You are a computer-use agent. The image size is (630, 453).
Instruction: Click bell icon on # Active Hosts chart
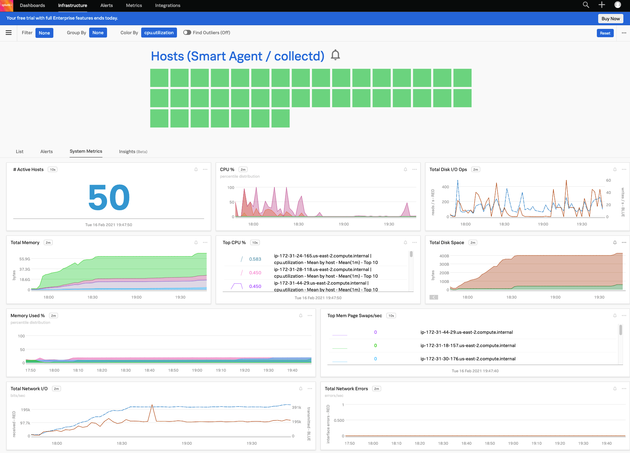196,170
